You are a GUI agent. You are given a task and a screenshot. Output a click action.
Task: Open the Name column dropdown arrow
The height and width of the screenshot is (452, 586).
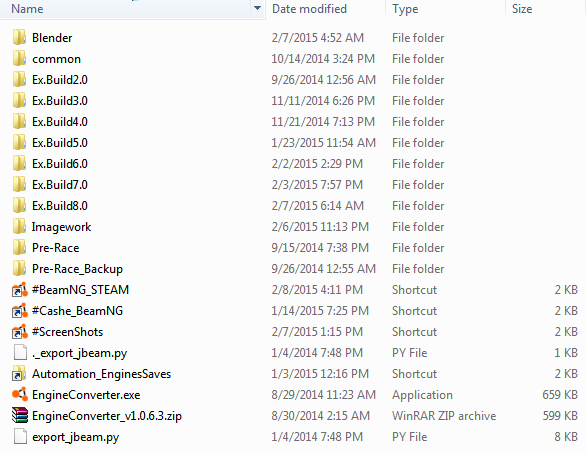point(257,8)
